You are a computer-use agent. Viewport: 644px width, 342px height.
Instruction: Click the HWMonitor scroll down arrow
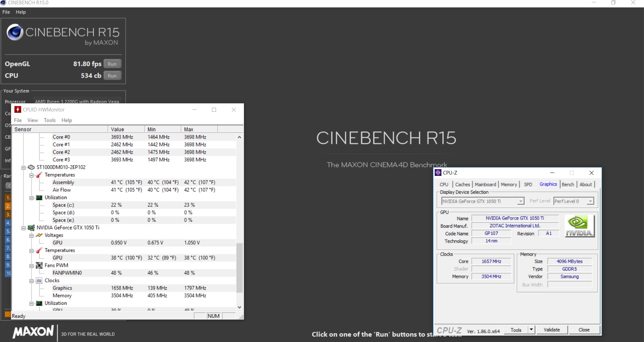(240, 307)
